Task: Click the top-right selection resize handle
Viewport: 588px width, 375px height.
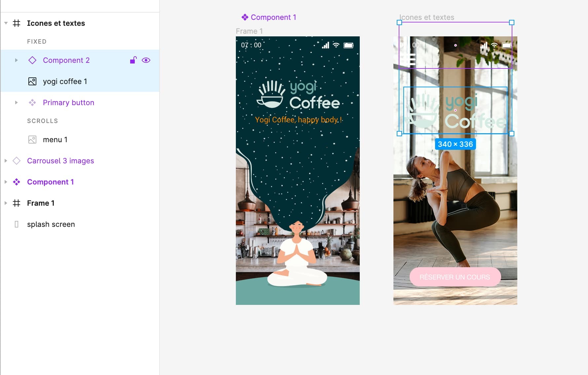Action: (512, 22)
